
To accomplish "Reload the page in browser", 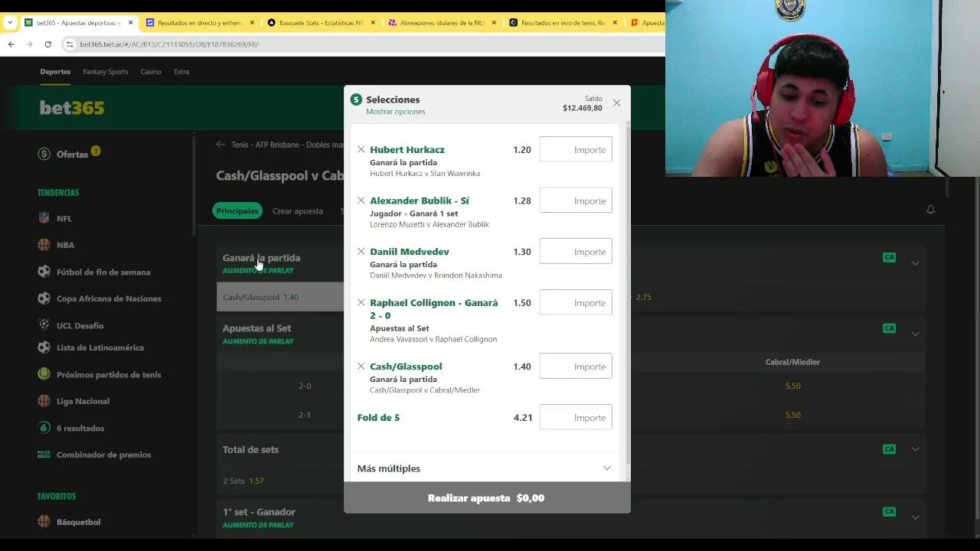I will click(47, 44).
